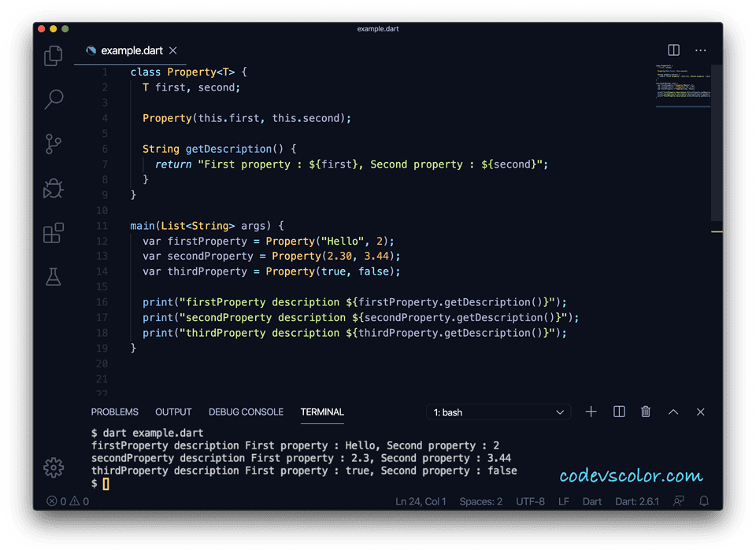Split the terminal panel

tap(618, 412)
